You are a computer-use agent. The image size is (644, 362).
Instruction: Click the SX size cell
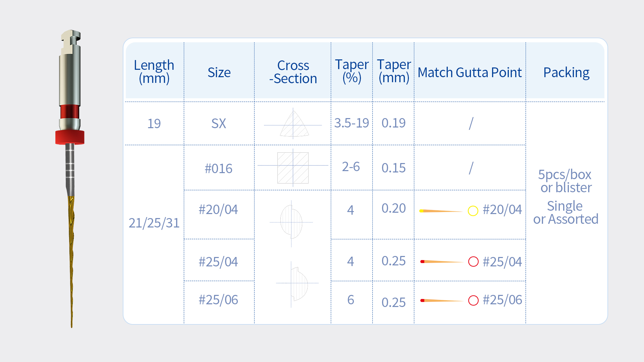[219, 123]
